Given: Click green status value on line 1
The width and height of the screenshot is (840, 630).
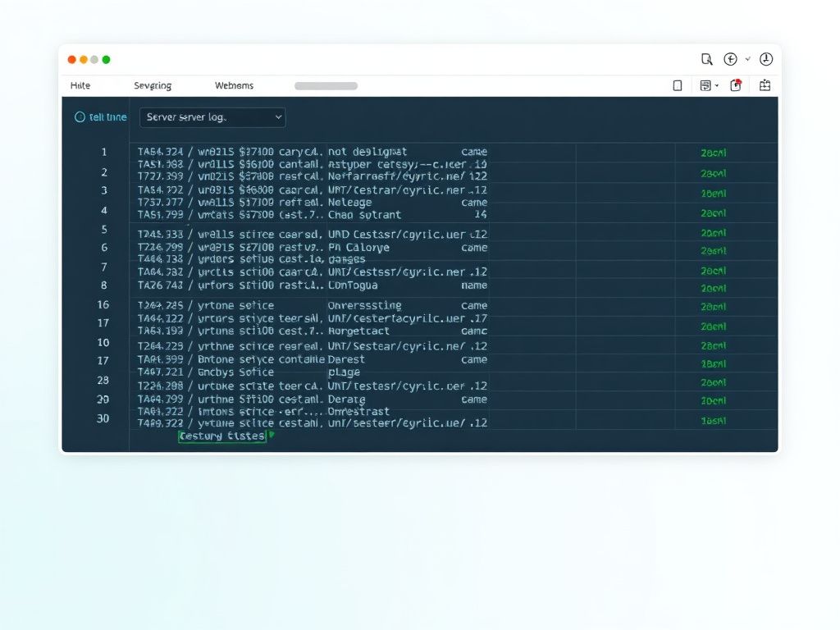Looking at the screenshot, I should [714, 153].
